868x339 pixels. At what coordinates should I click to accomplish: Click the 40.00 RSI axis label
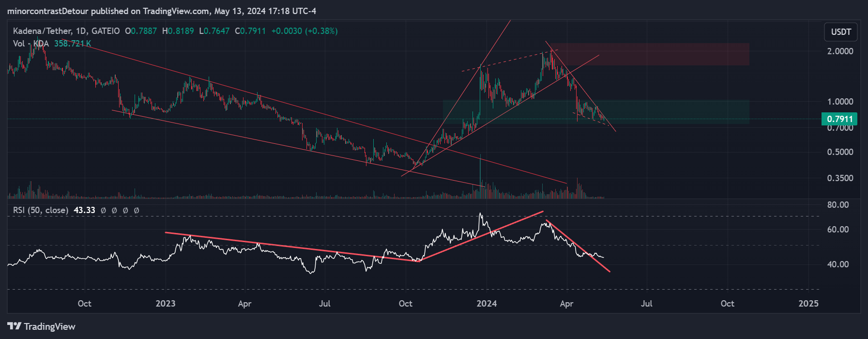point(838,264)
